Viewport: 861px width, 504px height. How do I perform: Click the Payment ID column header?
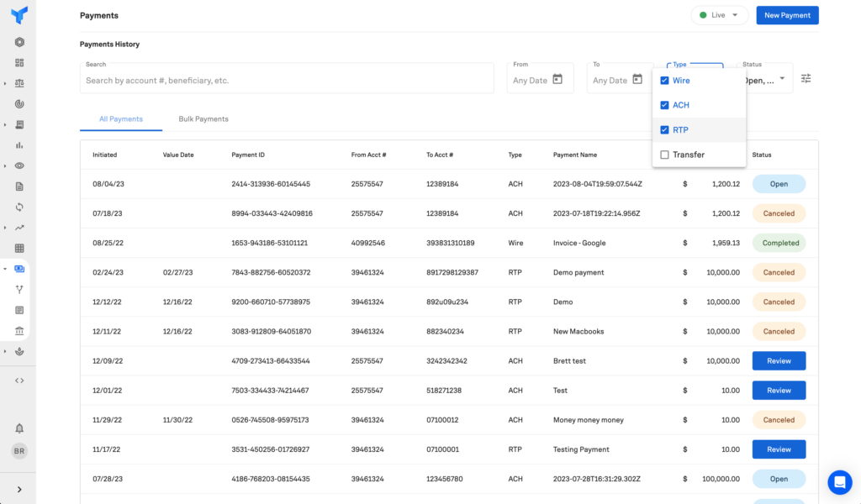click(x=248, y=155)
